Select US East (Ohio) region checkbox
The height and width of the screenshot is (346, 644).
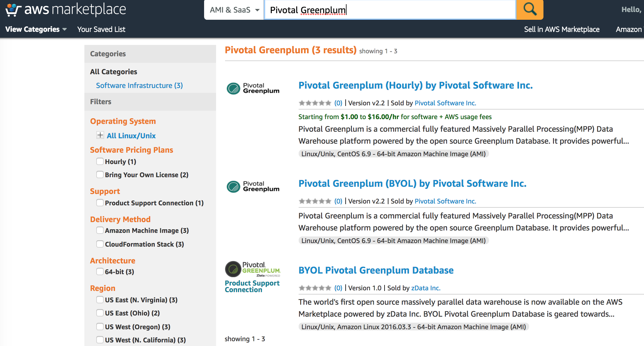[x=100, y=313]
